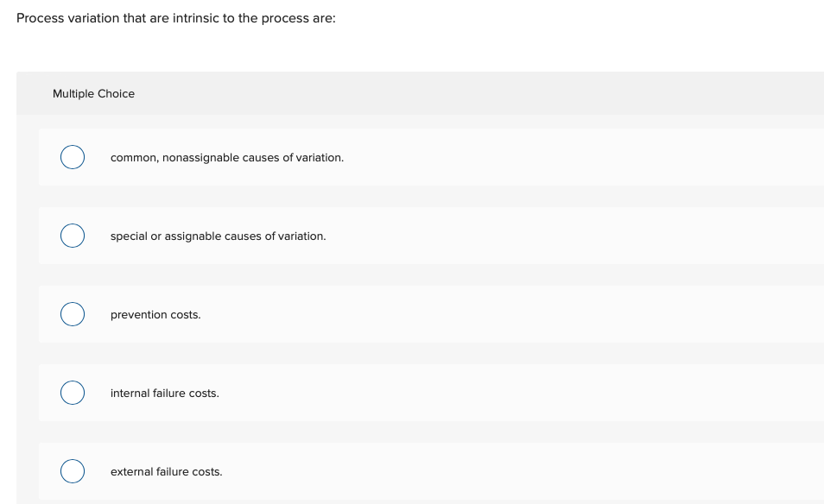This screenshot has height=504, width=824.
Task: Click the 'common, nonassignable causes' answer text
Action: [x=226, y=157]
